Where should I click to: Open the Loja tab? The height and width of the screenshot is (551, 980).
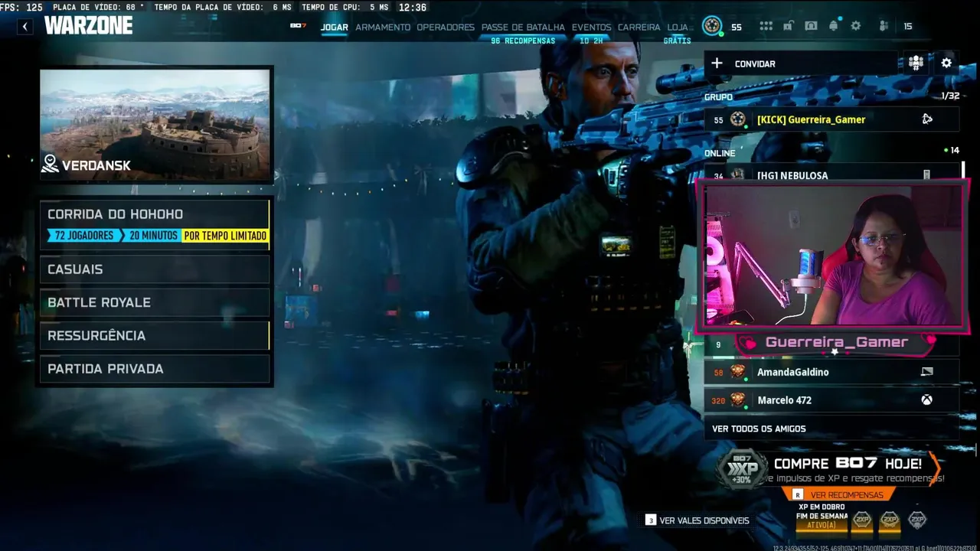tap(677, 27)
